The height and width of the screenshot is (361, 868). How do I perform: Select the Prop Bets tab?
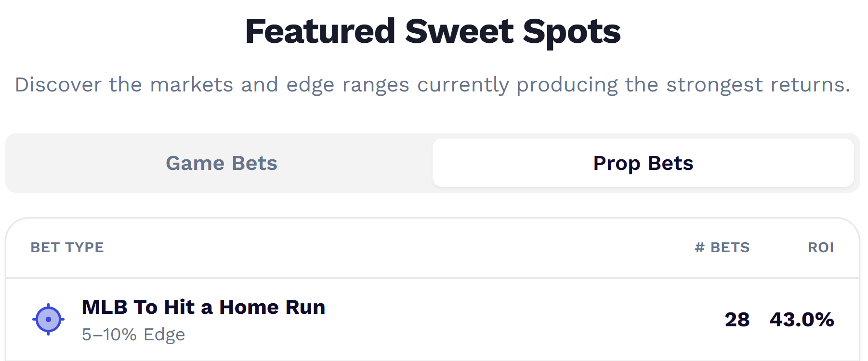tap(643, 163)
